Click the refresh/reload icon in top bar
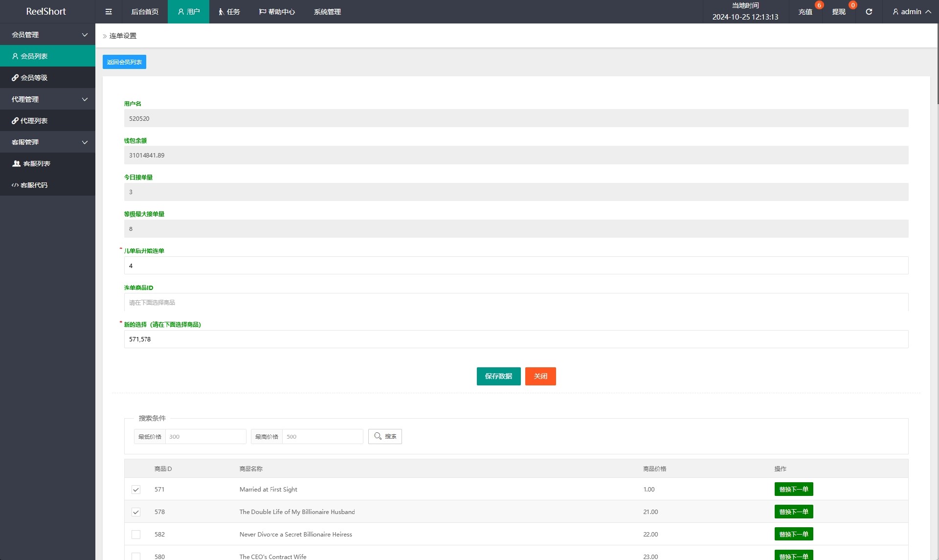This screenshot has height=560, width=939. click(x=869, y=11)
